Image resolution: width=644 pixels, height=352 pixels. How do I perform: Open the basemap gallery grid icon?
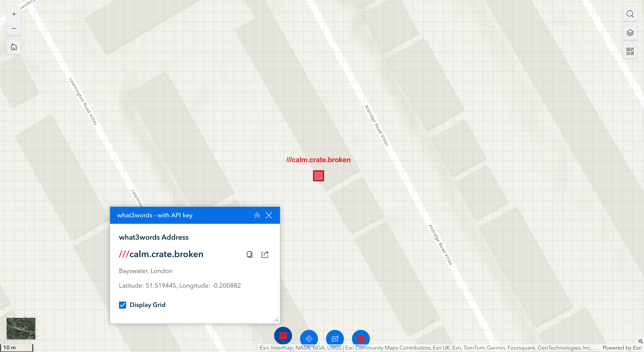[630, 51]
